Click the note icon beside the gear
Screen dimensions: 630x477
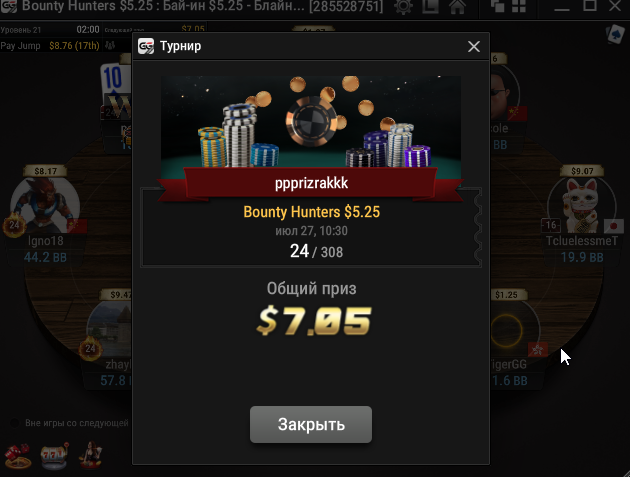pos(430,6)
